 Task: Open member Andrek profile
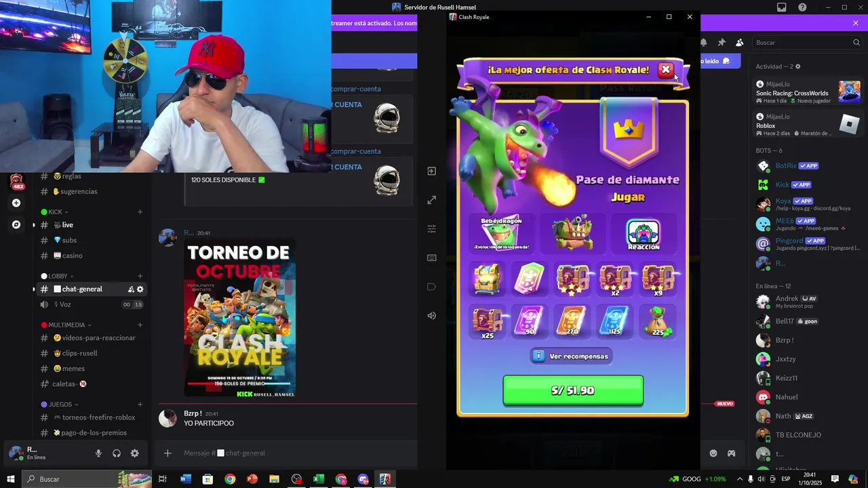(808, 302)
